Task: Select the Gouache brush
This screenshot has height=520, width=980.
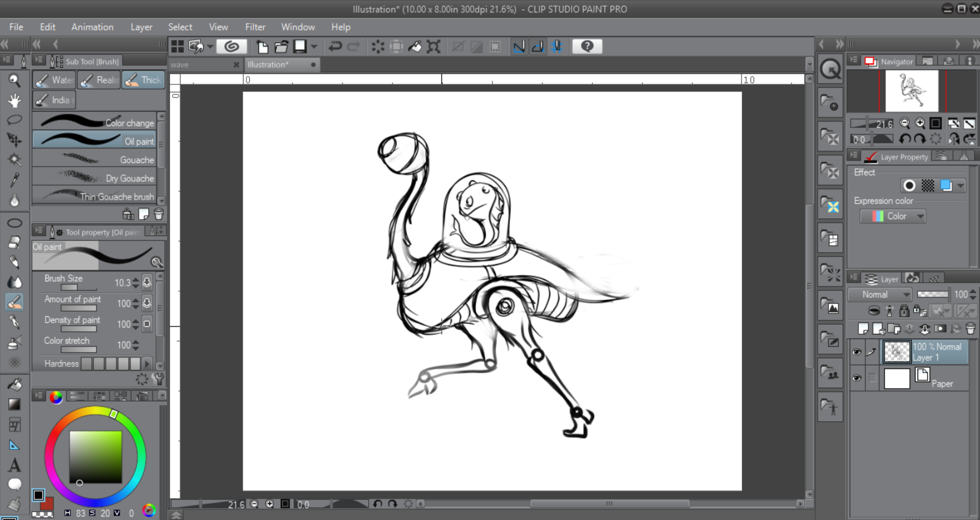Action: click(x=95, y=160)
